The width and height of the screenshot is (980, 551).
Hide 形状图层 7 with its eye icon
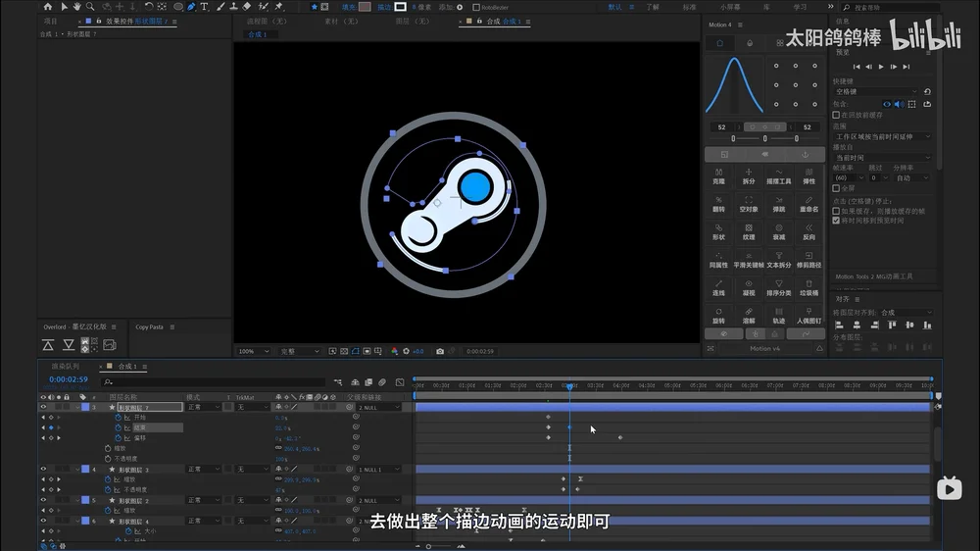43,407
